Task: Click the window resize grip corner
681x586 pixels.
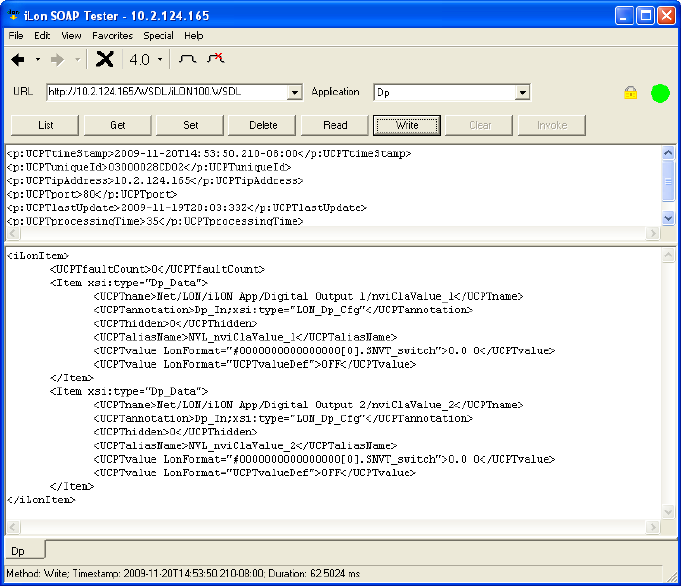Action: tap(672, 577)
